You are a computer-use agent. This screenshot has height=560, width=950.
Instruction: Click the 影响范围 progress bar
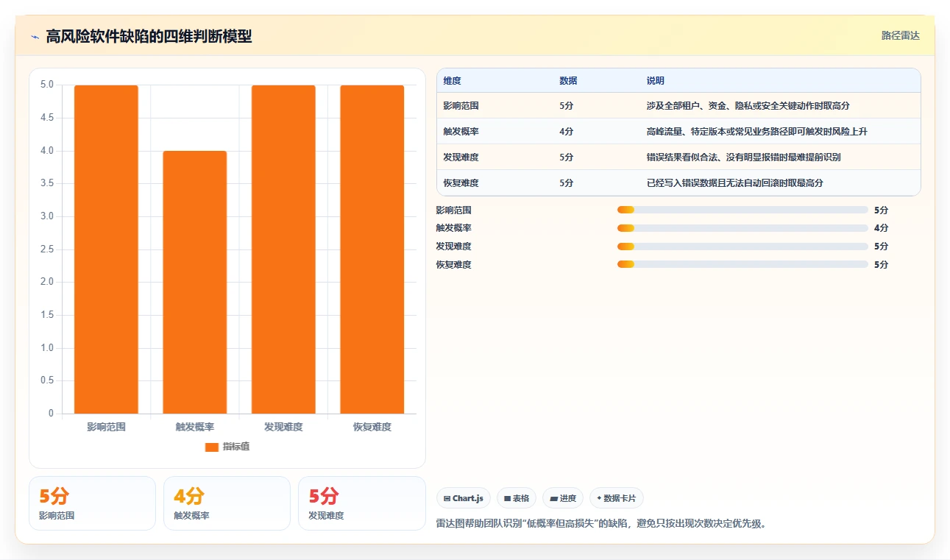click(x=742, y=210)
